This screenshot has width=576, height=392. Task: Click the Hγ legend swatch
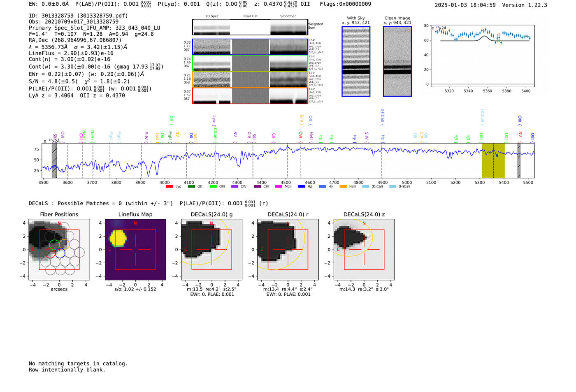tap(322, 187)
